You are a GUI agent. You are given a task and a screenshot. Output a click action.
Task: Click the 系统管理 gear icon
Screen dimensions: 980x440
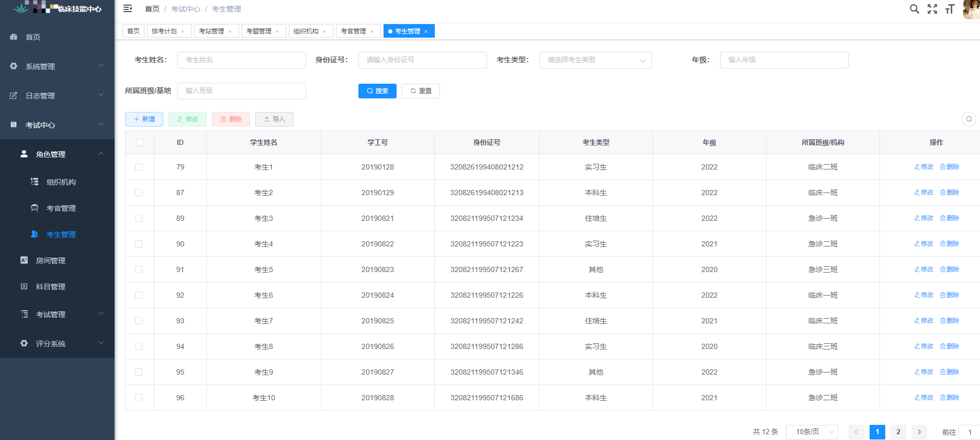(x=14, y=66)
